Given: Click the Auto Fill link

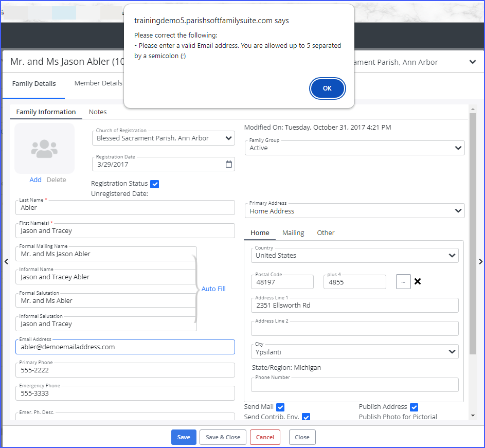Looking at the screenshot, I should tap(213, 289).
